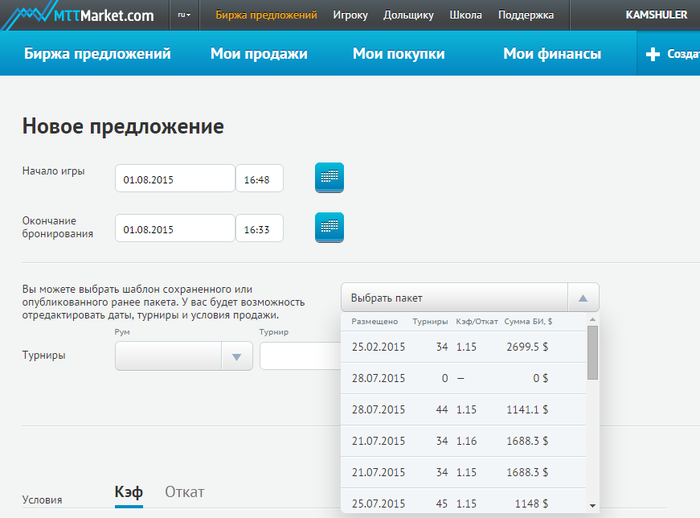Open calendar for Окончание бронирования
This screenshot has height=518, width=700.
329,228
